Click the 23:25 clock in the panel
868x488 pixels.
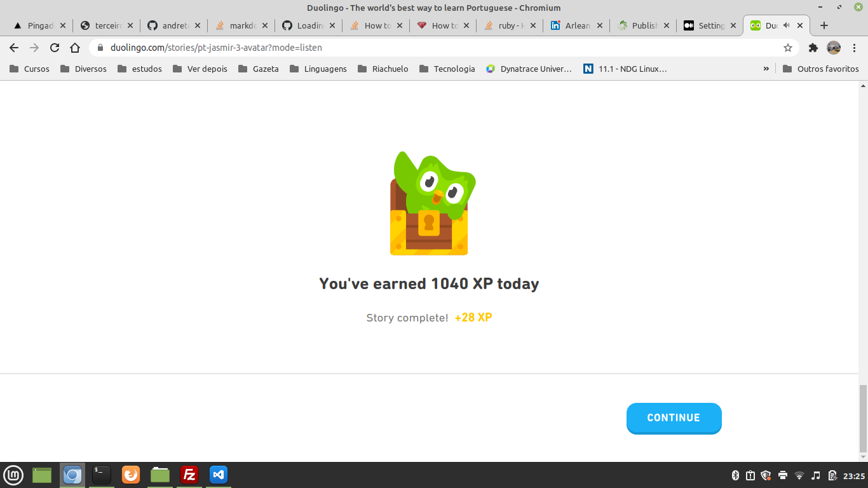[x=854, y=476]
